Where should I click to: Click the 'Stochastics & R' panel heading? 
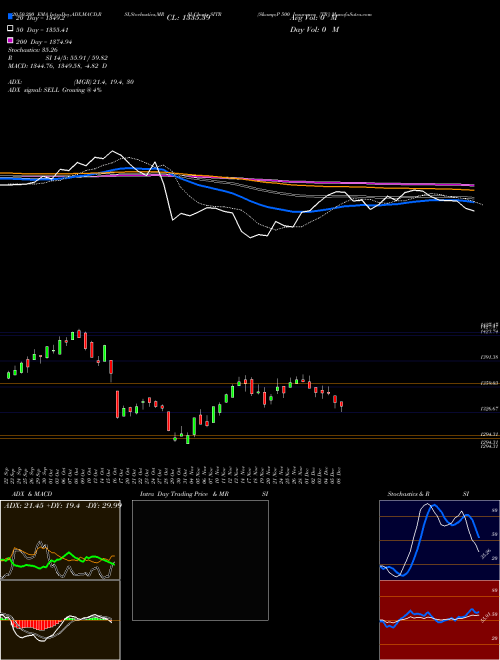point(408,494)
